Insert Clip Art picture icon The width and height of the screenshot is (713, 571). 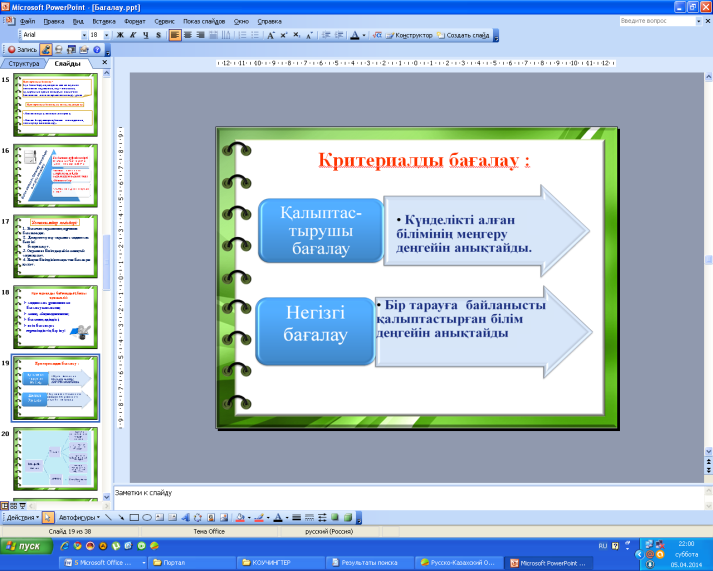pos(211,517)
